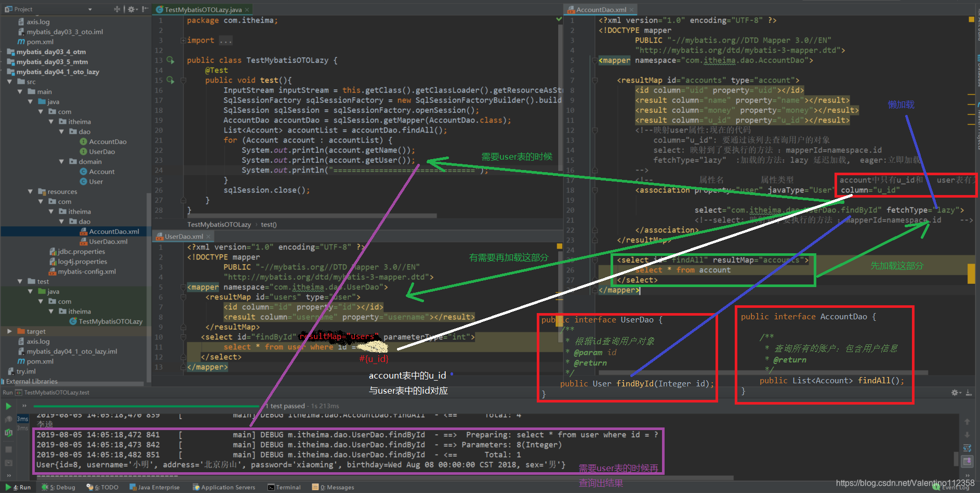This screenshot has height=493, width=980.
Task: Toggle scroll to end of console
Action: click(967, 461)
